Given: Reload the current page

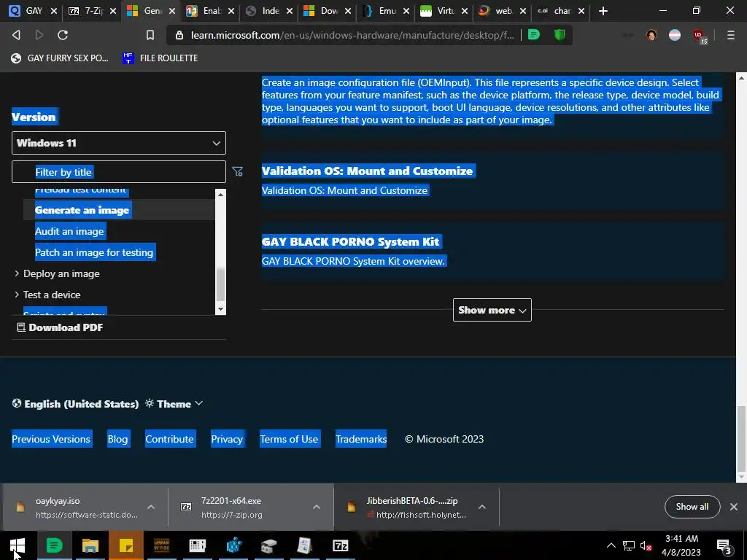Looking at the screenshot, I should 63,35.
